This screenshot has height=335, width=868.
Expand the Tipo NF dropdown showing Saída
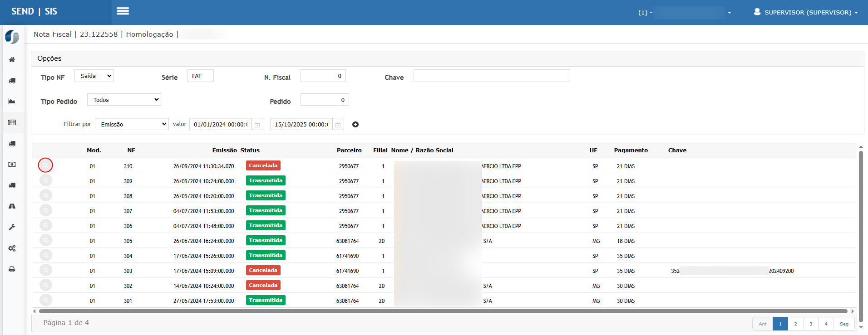(x=94, y=76)
